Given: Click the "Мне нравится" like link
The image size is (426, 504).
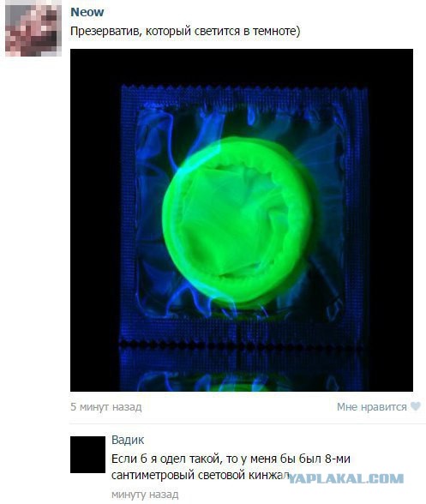Looking at the screenshot, I should pyautogui.click(x=372, y=407).
